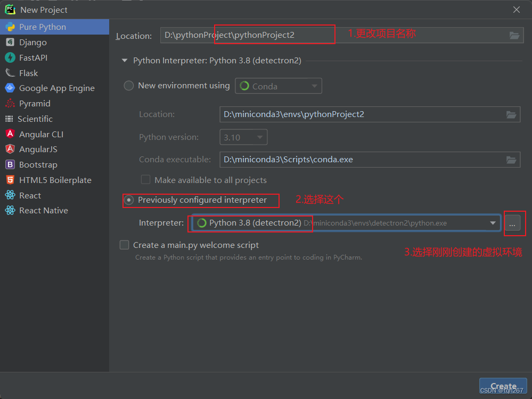Select the Bootstrap icon in sidebar

click(x=12, y=164)
